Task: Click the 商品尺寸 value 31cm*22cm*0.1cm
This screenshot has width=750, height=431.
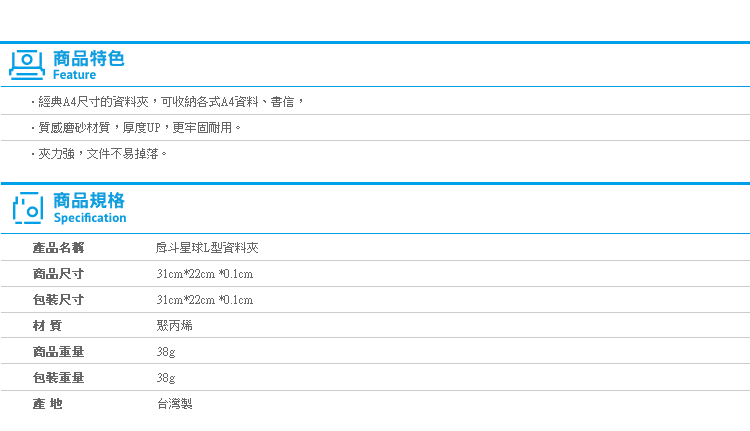Action: pyautogui.click(x=205, y=274)
